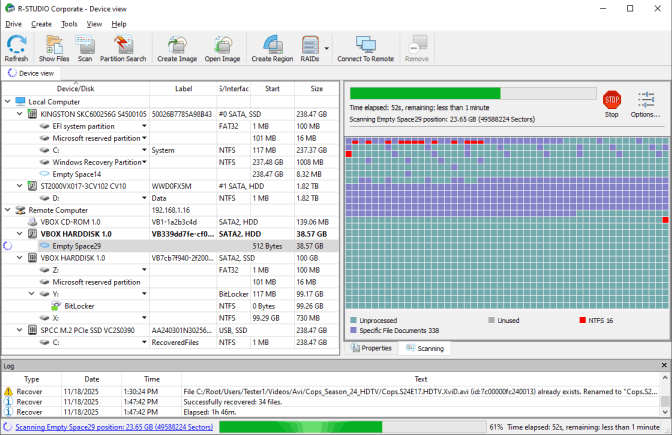Screen dimensions: 672x435
Task: Stop the scan with Stop sign icon
Action: (612, 101)
